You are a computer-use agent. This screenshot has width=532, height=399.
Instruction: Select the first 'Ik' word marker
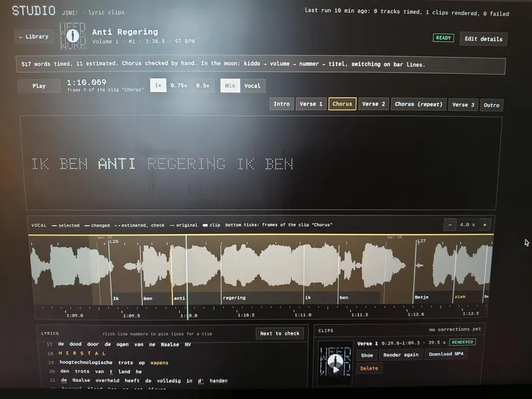(x=116, y=298)
